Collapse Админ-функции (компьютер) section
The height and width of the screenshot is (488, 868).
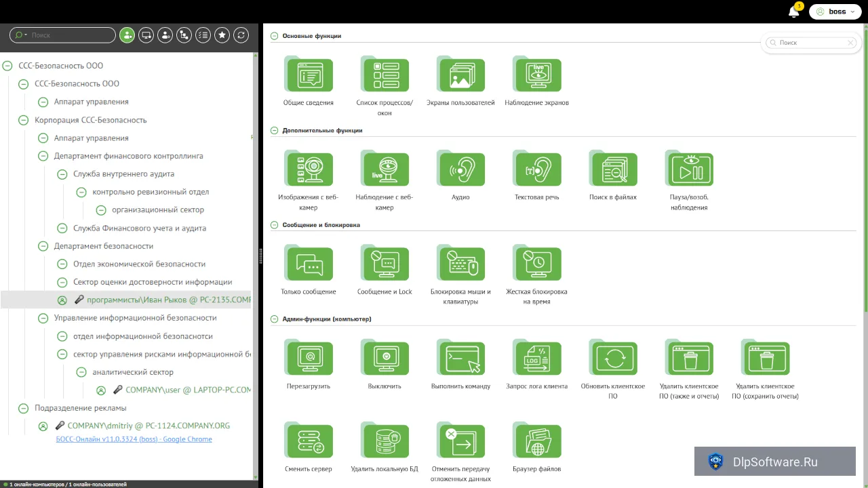point(275,319)
